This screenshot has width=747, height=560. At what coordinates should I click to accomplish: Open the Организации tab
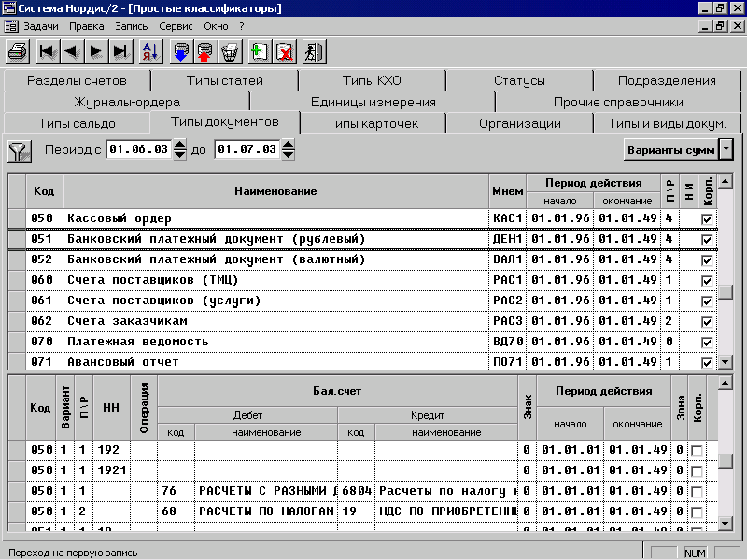click(520, 123)
